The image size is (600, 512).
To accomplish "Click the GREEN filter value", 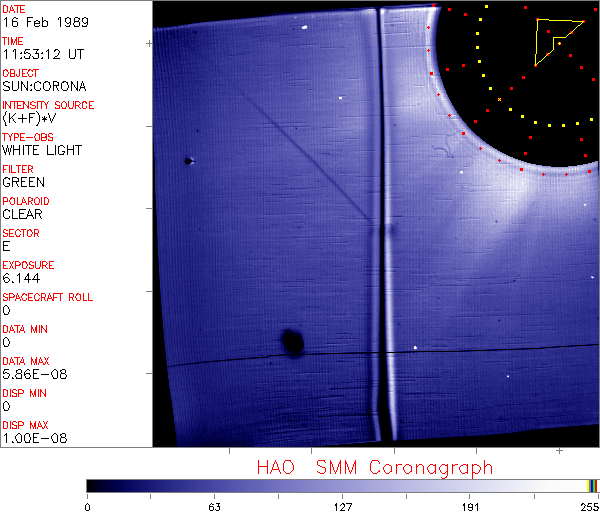I will (x=23, y=182).
